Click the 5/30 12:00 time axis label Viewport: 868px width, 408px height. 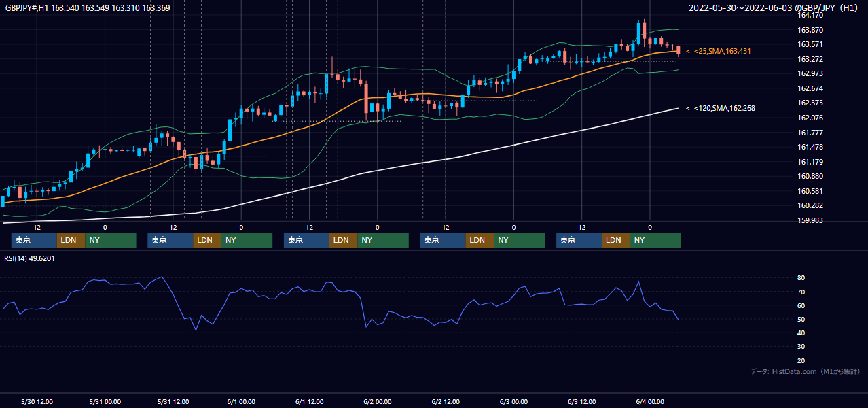pyautogui.click(x=37, y=401)
